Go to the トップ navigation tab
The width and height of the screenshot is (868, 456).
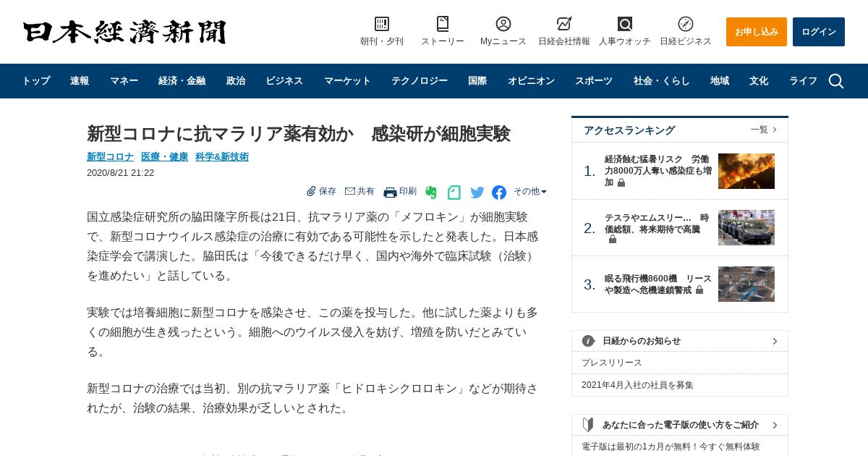[x=36, y=81]
